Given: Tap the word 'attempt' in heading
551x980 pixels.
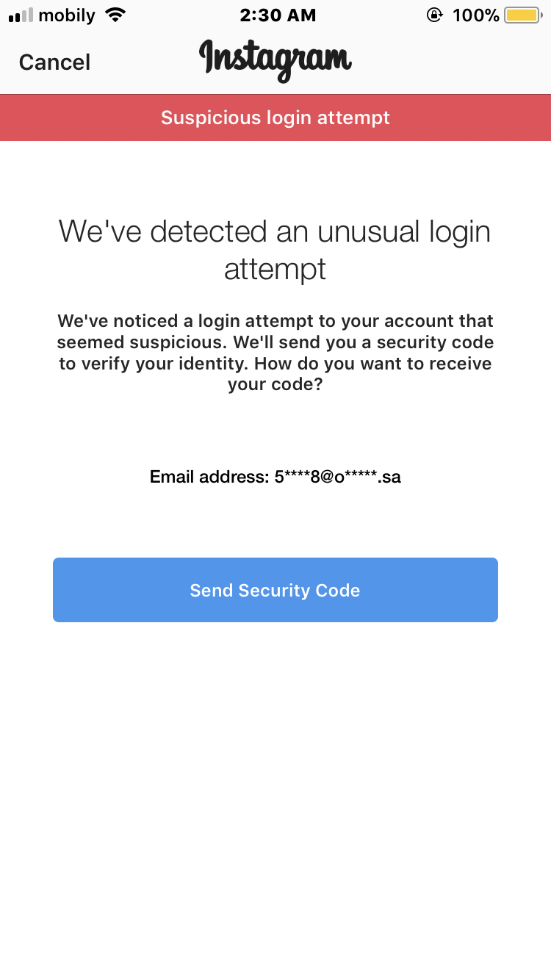Looking at the screenshot, I should (x=275, y=270).
